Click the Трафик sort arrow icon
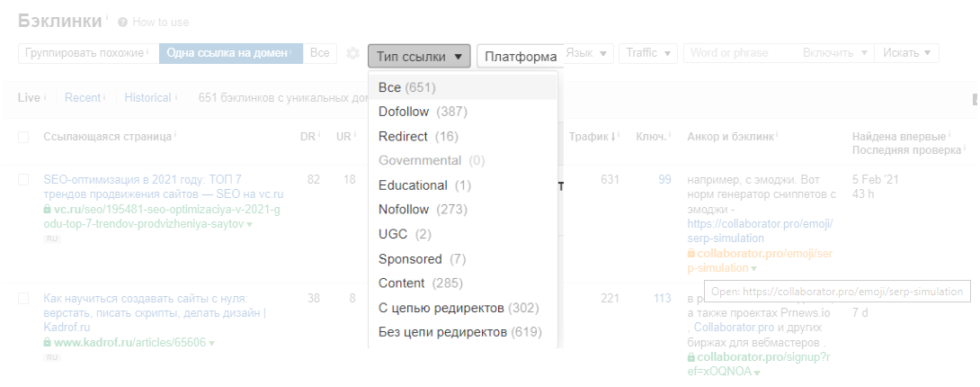This screenshot has width=980, height=387. point(617,137)
